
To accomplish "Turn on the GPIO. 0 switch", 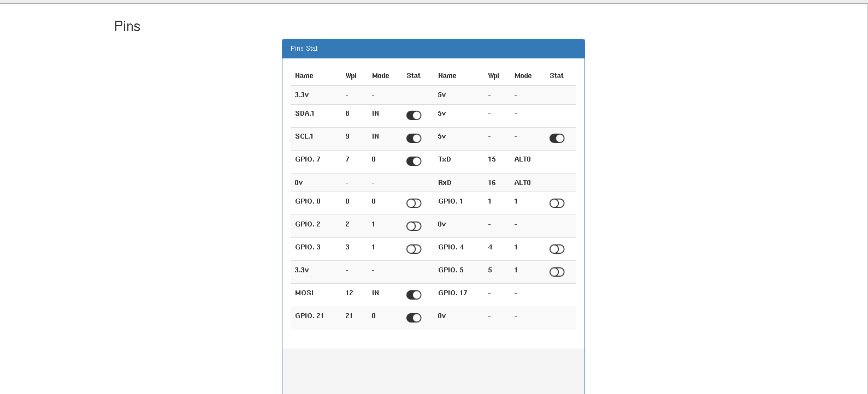I will pos(414,203).
